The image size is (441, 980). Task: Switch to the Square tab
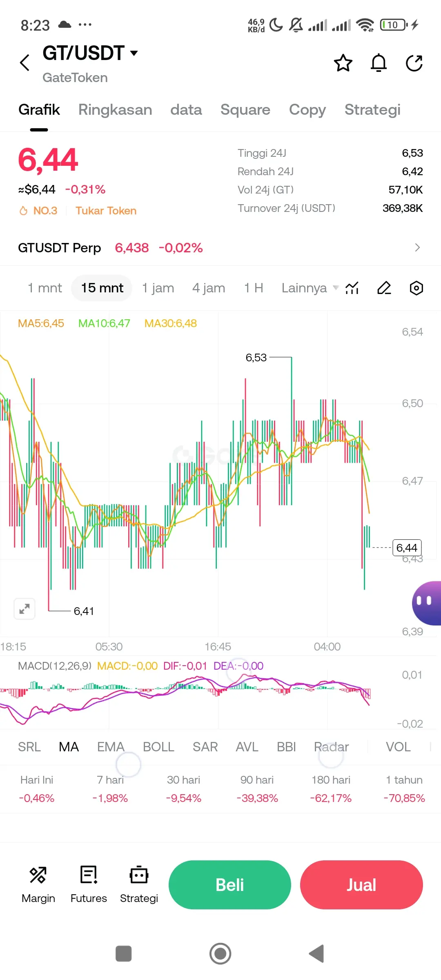[x=245, y=109]
